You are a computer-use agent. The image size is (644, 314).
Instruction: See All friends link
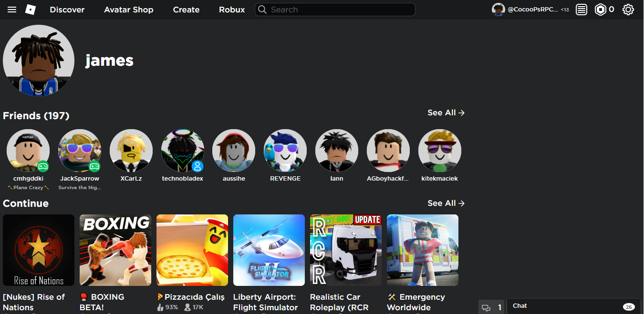pyautogui.click(x=446, y=113)
